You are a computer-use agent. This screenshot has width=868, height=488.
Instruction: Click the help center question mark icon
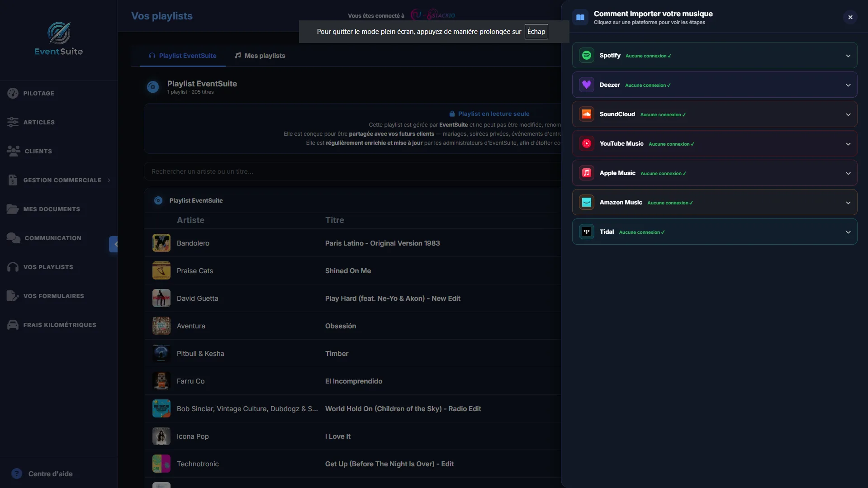[x=17, y=474]
